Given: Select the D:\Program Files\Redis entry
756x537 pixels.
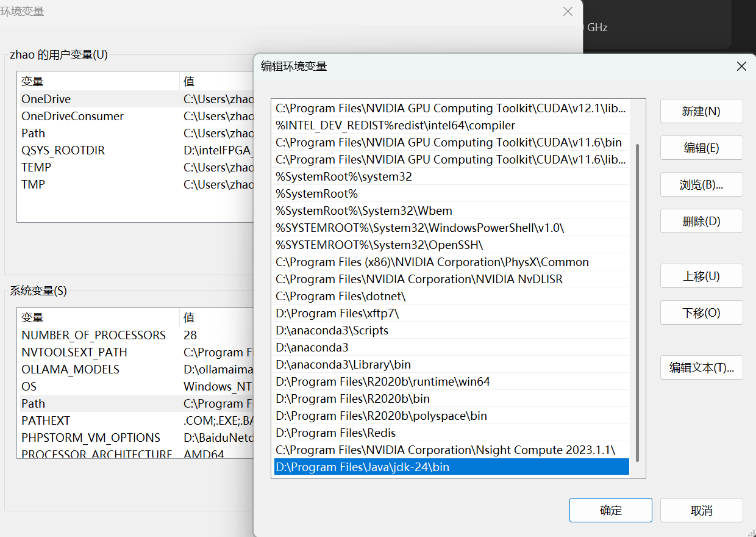Looking at the screenshot, I should click(452, 433).
